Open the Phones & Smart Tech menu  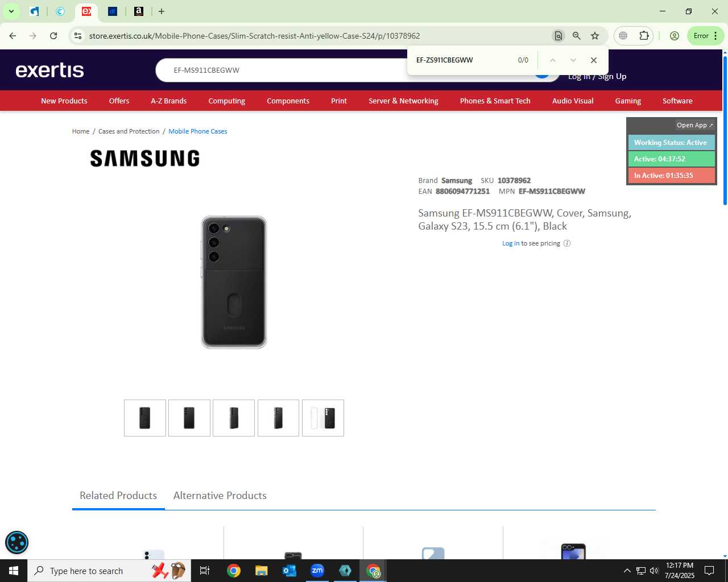pyautogui.click(x=495, y=101)
